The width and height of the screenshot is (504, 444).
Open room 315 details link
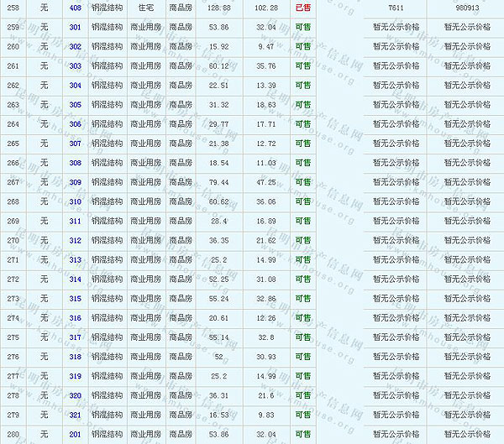[76, 299]
